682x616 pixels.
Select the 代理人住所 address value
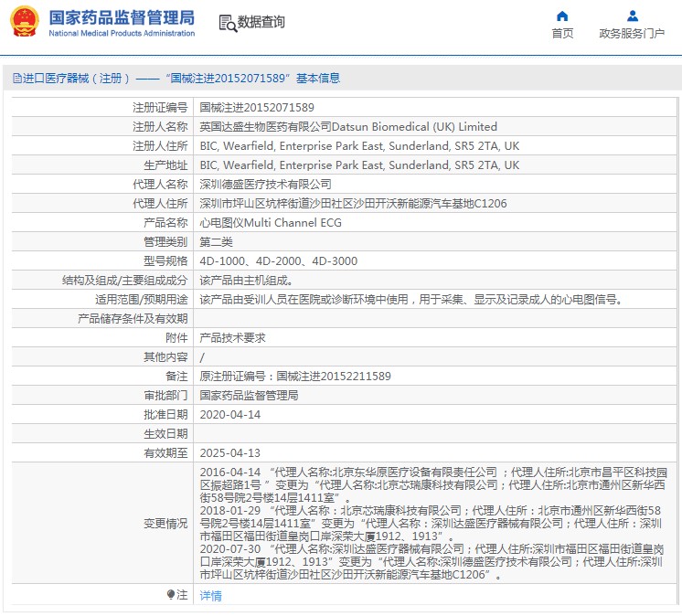click(353, 204)
